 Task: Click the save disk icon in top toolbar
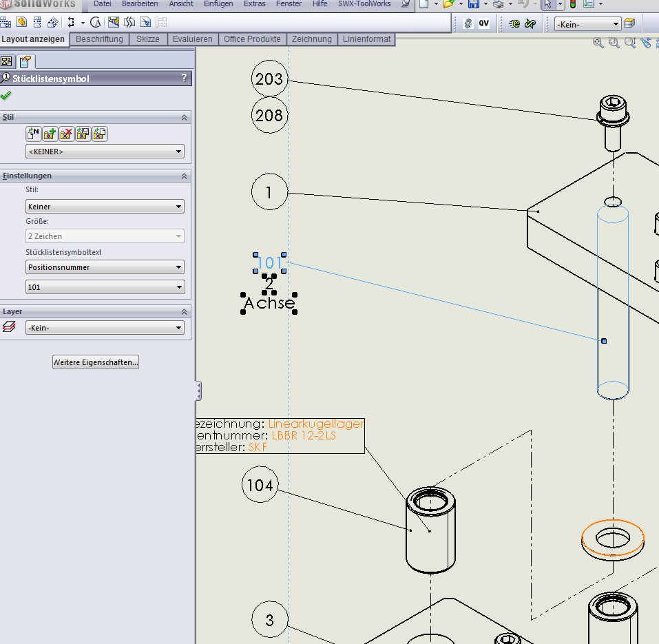pyautogui.click(x=473, y=4)
